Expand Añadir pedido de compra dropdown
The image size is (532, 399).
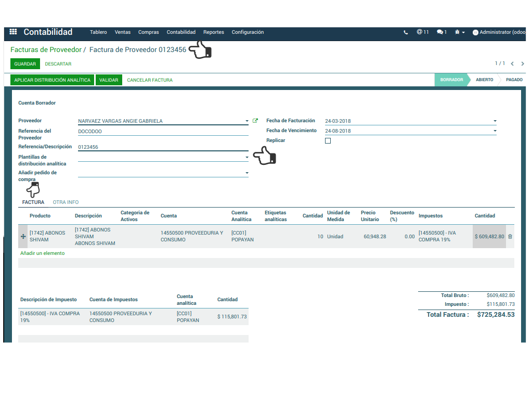point(247,173)
